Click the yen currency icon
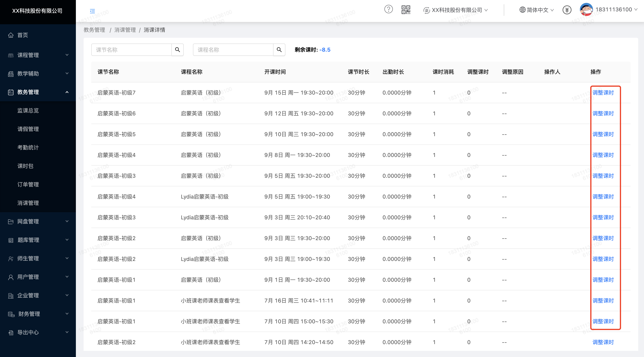 567,10
